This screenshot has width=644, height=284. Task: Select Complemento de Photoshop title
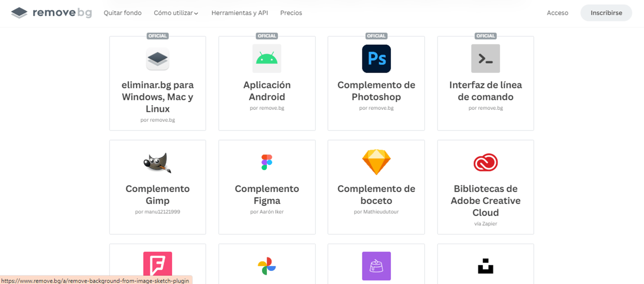(x=376, y=91)
